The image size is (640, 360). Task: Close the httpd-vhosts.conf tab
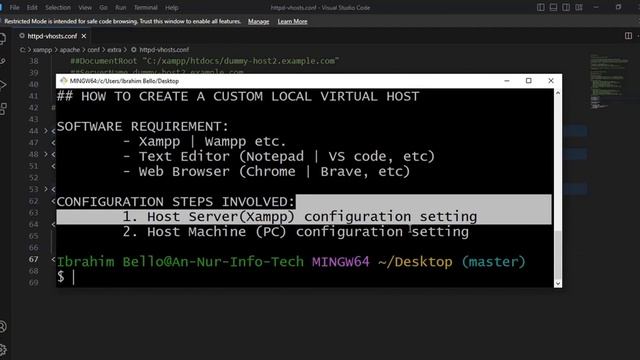(84, 36)
